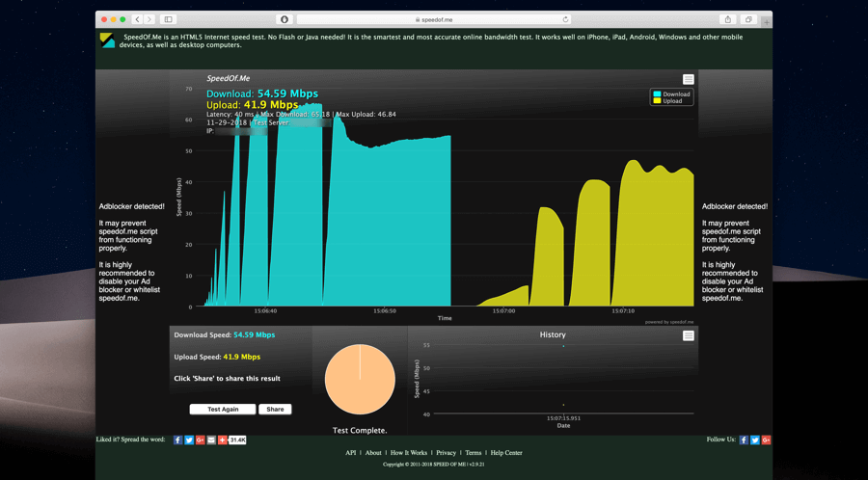Open the Help Center link

[x=506, y=453]
